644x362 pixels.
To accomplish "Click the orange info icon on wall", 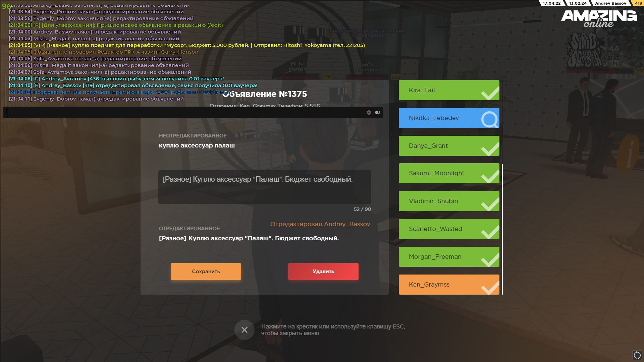I will (629, 154).
